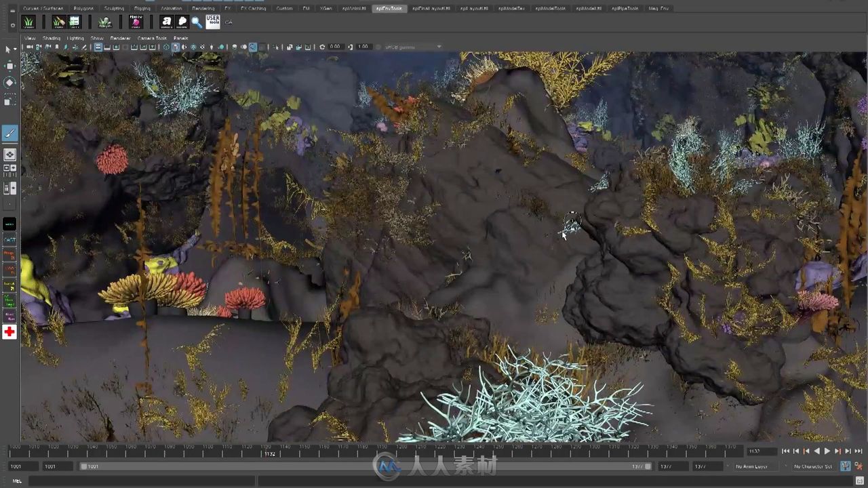Switch to the Polygons shelf tab
Image resolution: width=868 pixels, height=488 pixels.
pyautogui.click(x=83, y=8)
